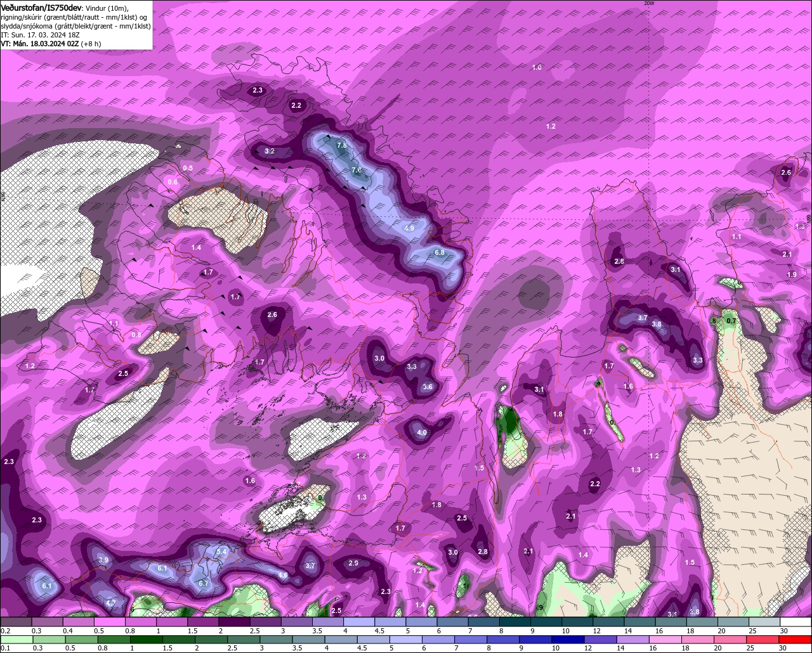Click the 7.8 snowfall peak value on map
Viewport: 812px width, 653px height.
point(341,146)
